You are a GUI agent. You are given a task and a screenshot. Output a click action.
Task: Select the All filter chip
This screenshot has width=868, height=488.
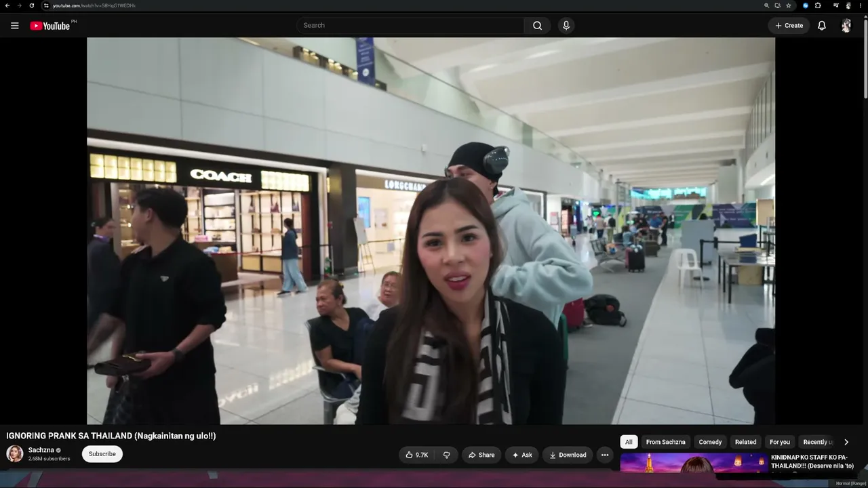pyautogui.click(x=629, y=442)
